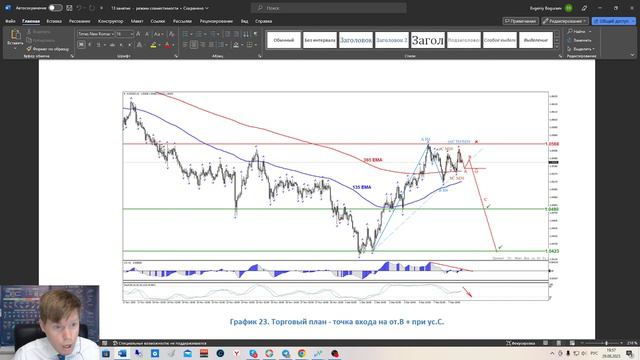Click the Decrease Font Size icon

pos(147,34)
